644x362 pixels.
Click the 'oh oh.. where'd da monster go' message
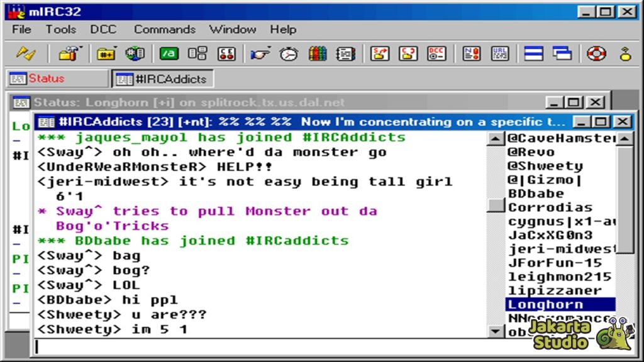coord(212,152)
